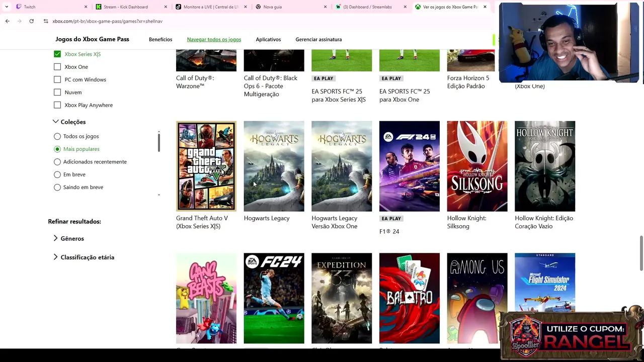Click the page vertical scrollbar thumb
This screenshot has width=644, height=362.
[x=641, y=253]
